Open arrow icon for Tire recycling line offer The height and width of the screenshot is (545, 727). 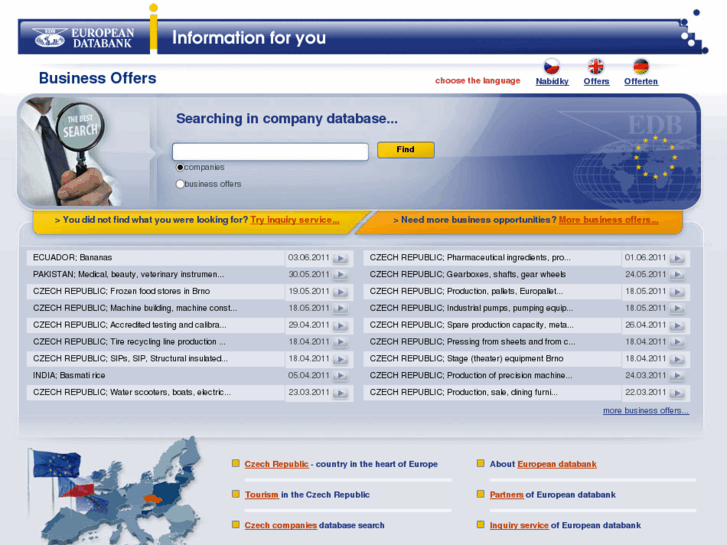click(341, 342)
